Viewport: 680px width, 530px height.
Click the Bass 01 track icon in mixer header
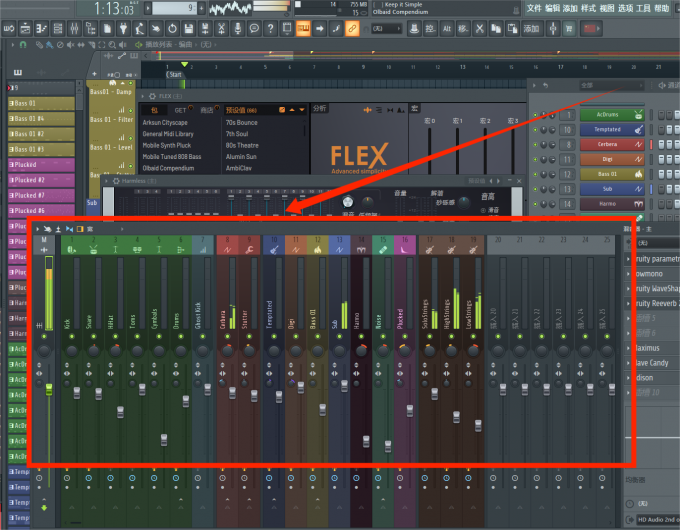click(317, 248)
